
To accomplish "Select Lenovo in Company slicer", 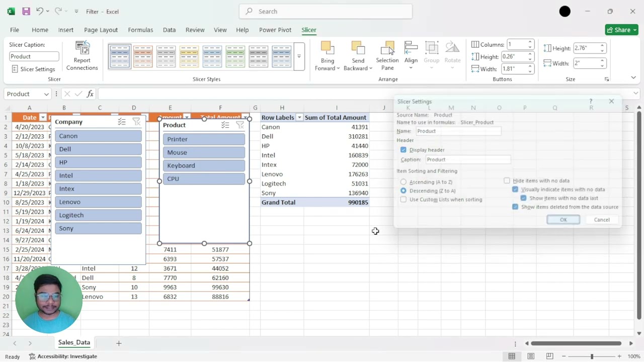I will [x=98, y=202].
